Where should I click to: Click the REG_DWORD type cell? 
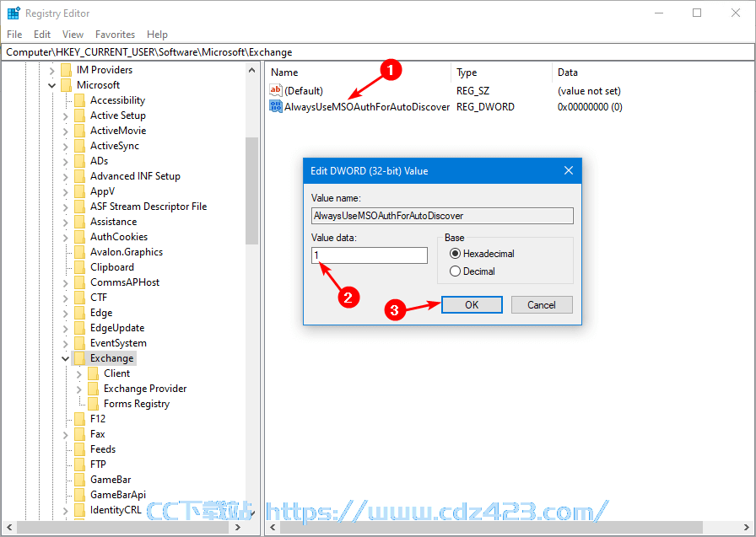pos(485,107)
